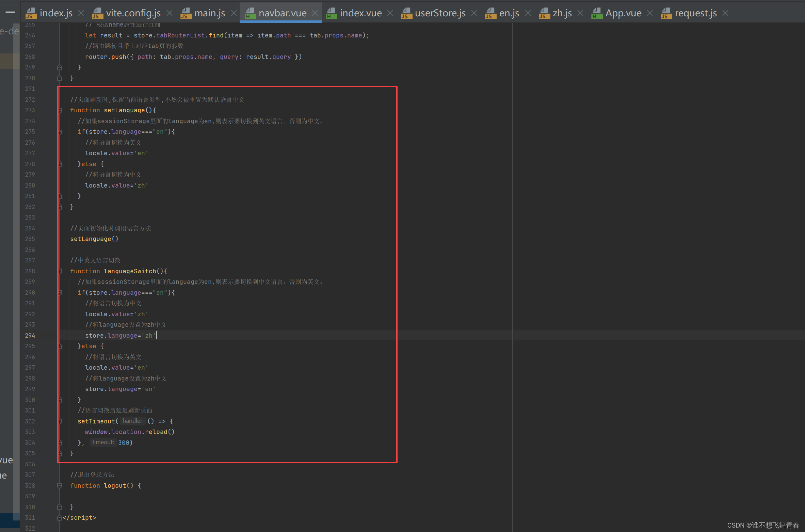The width and height of the screenshot is (805, 532).
Task: Click the timeout: 300 parameter hint
Action: pos(111,442)
